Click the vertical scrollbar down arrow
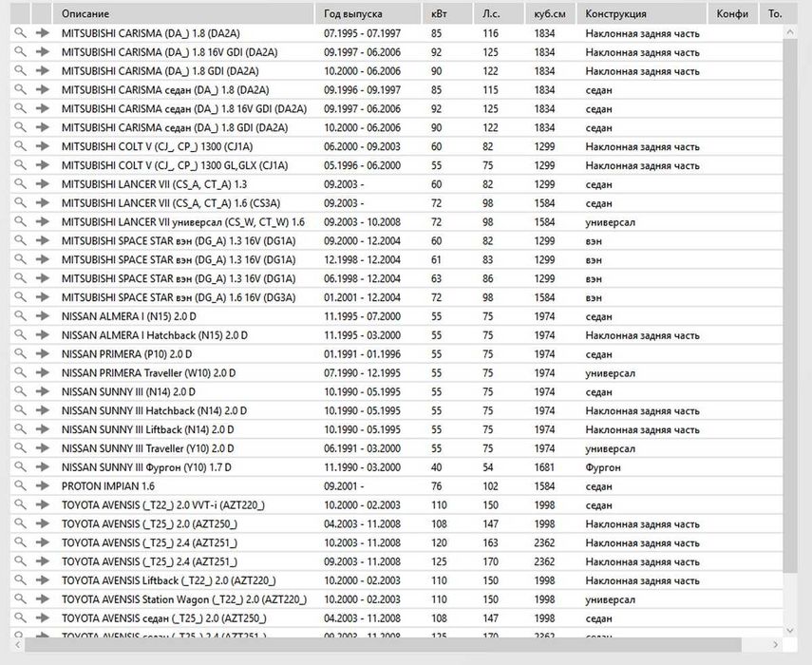Screen dimensions: 812x665 [x=790, y=630]
